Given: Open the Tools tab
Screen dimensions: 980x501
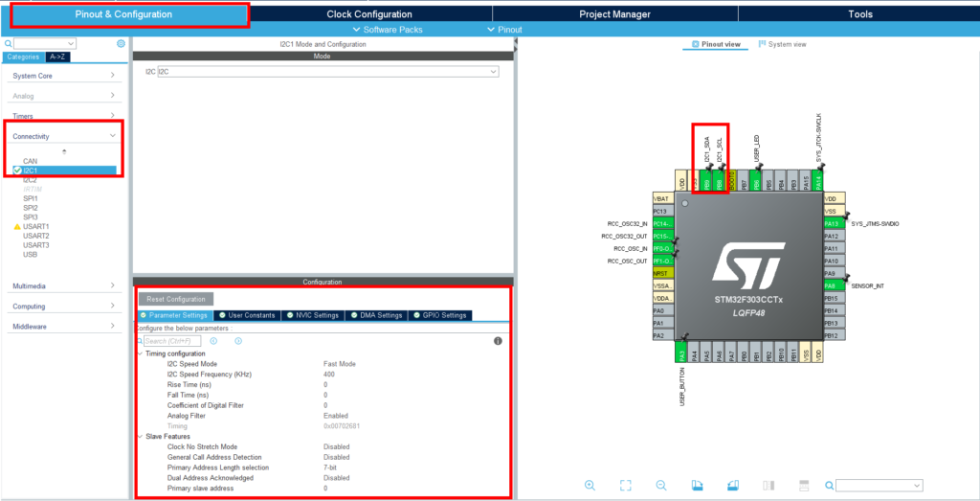Looking at the screenshot, I should [x=860, y=13].
